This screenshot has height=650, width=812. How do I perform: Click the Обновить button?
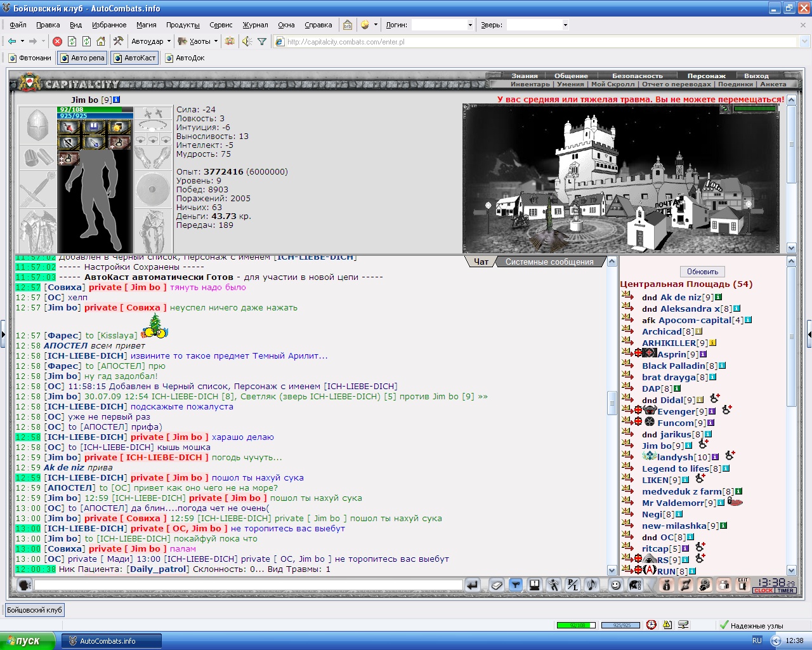[x=702, y=272]
